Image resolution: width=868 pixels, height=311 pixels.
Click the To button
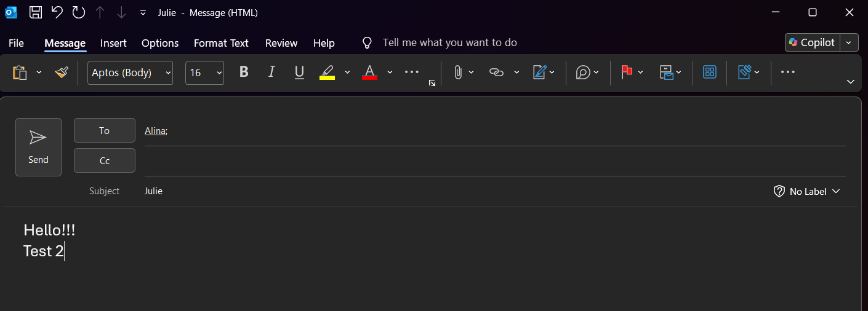click(105, 130)
